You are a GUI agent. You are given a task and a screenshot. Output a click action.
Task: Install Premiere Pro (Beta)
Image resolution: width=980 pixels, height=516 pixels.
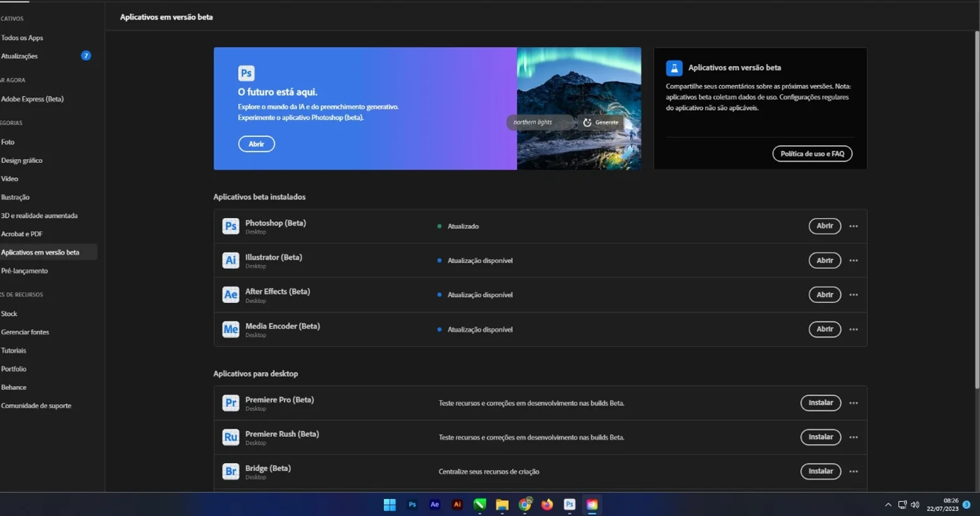(x=820, y=403)
